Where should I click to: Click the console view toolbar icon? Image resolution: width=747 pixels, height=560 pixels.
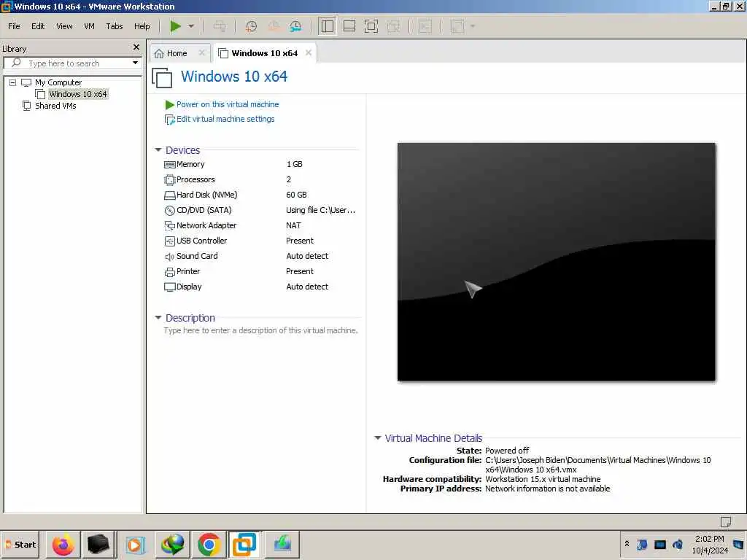point(425,26)
